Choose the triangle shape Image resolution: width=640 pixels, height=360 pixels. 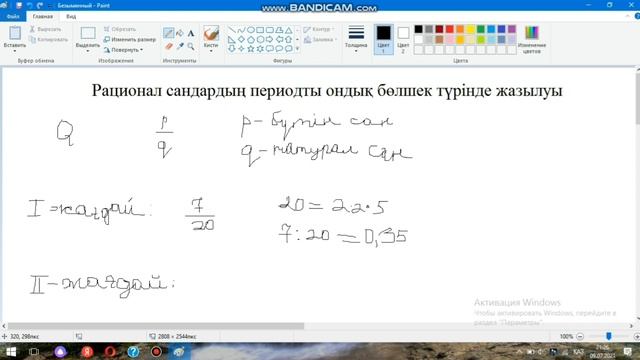pos(289,30)
